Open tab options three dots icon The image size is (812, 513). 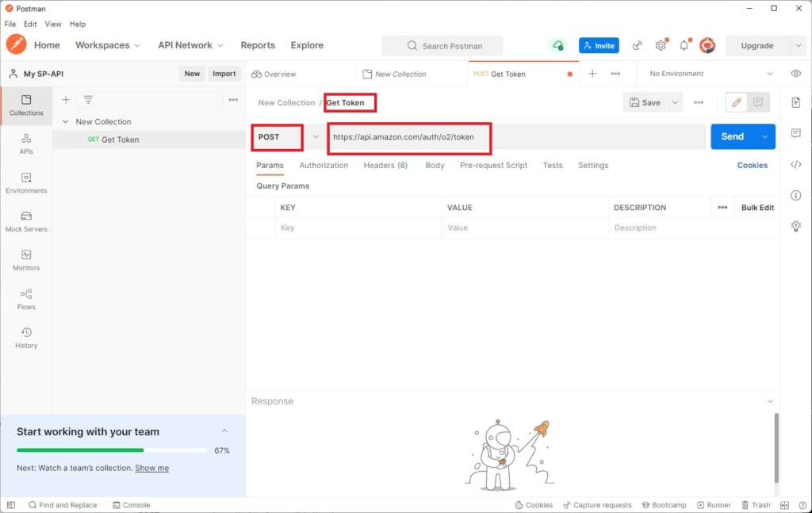tap(615, 74)
